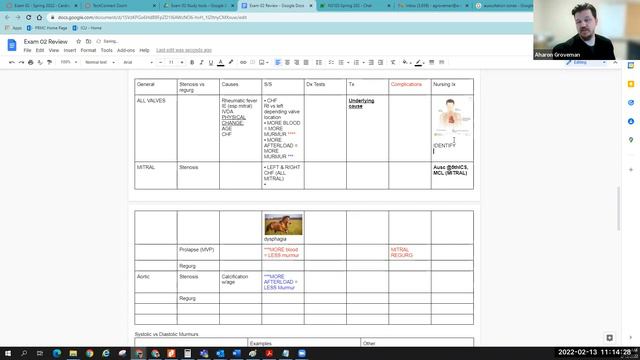
Task: Toggle italic formatting
Action: tap(201, 62)
